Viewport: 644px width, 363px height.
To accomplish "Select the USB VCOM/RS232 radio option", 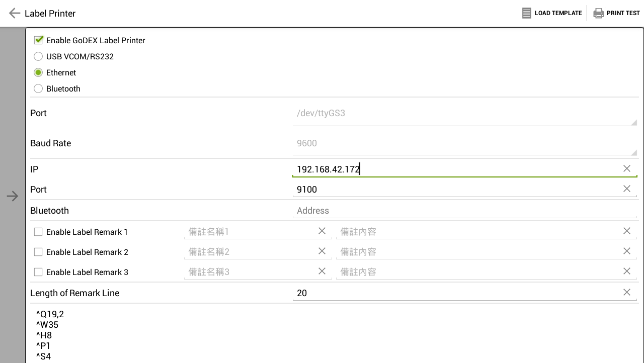I will click(x=38, y=56).
